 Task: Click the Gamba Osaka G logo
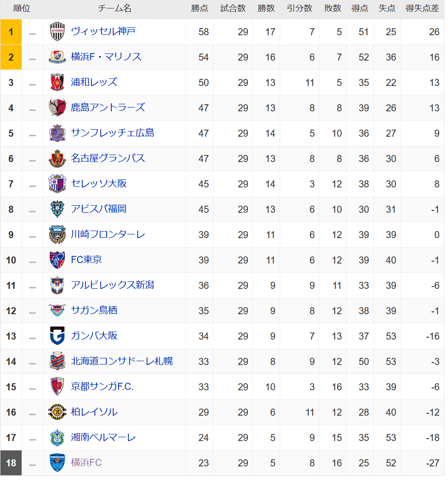57,336
